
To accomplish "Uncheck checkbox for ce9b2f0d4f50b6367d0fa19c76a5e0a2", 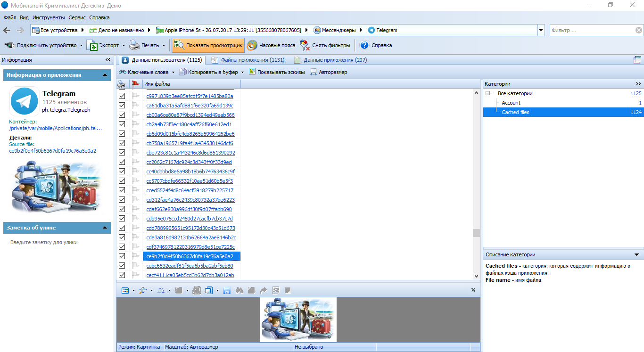I will point(122,256).
